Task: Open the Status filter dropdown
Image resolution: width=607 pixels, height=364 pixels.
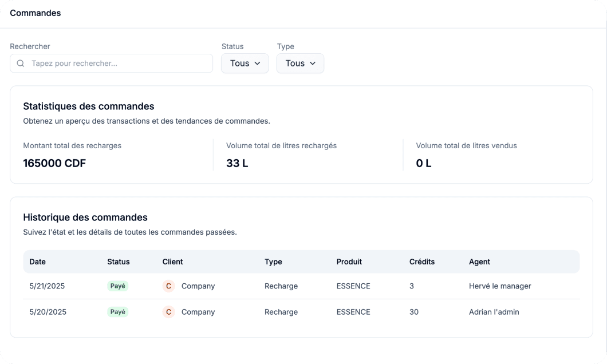Action: (245, 64)
